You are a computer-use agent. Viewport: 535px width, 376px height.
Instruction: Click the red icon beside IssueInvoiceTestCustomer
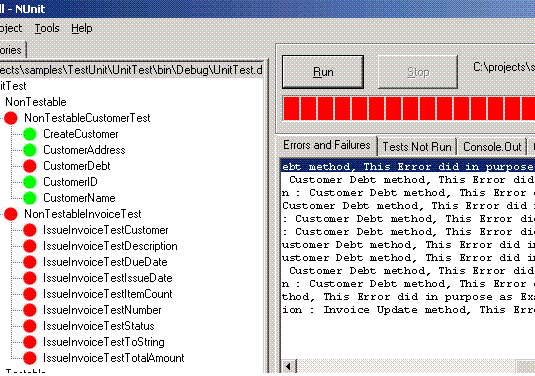tap(30, 230)
